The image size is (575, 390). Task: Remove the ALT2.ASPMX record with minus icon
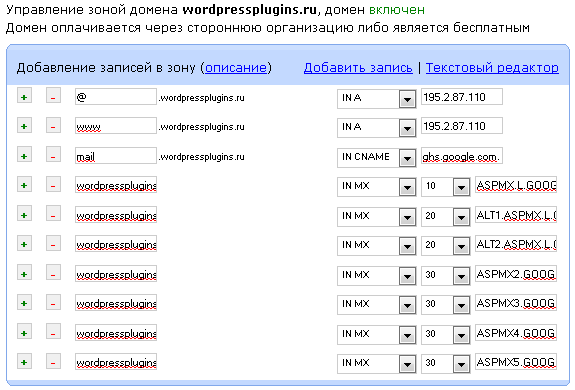coord(53,244)
